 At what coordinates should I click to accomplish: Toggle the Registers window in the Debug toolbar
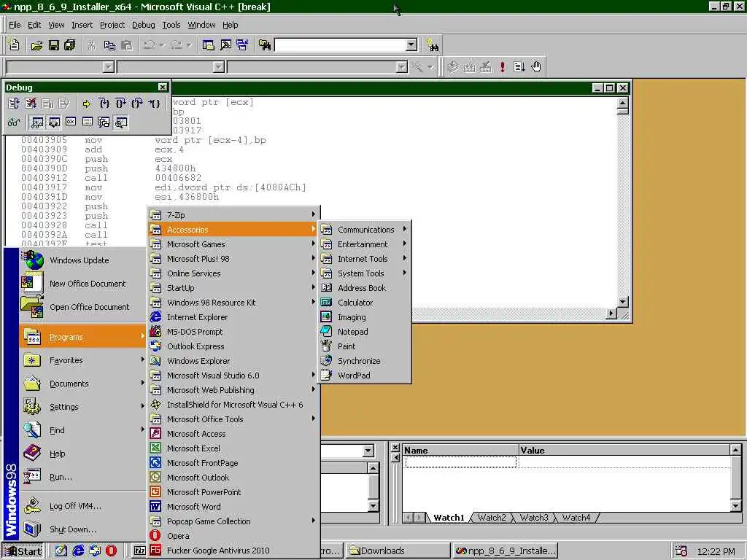(x=71, y=122)
